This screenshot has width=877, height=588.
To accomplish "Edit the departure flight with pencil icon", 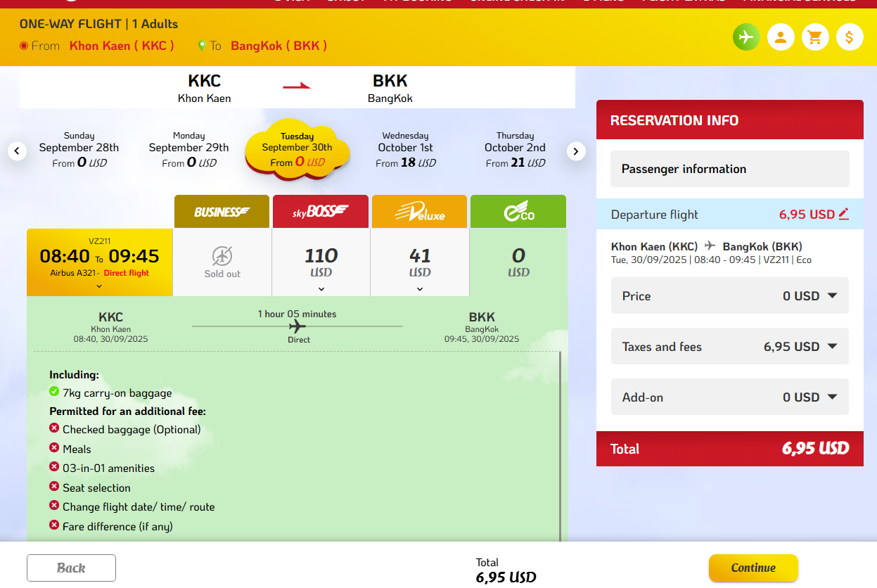I will [x=844, y=214].
